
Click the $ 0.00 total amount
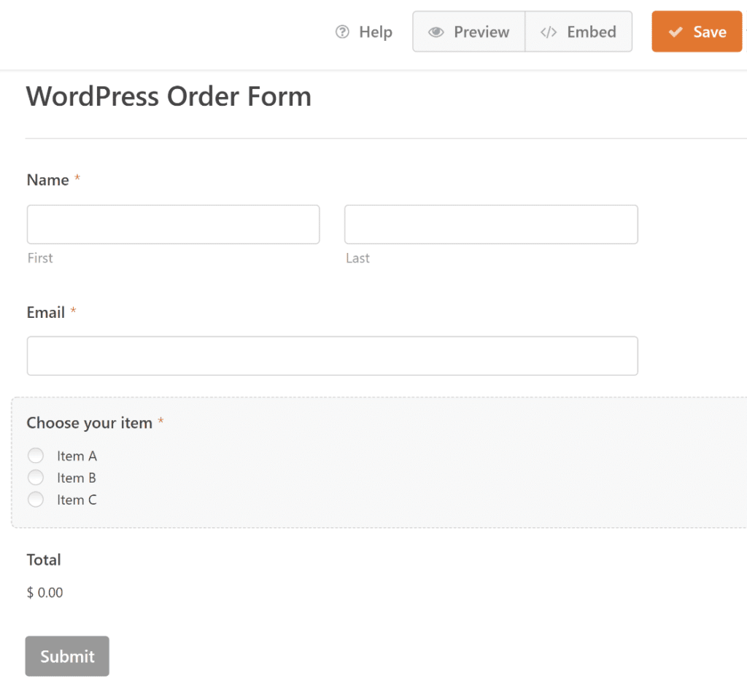[45, 593]
